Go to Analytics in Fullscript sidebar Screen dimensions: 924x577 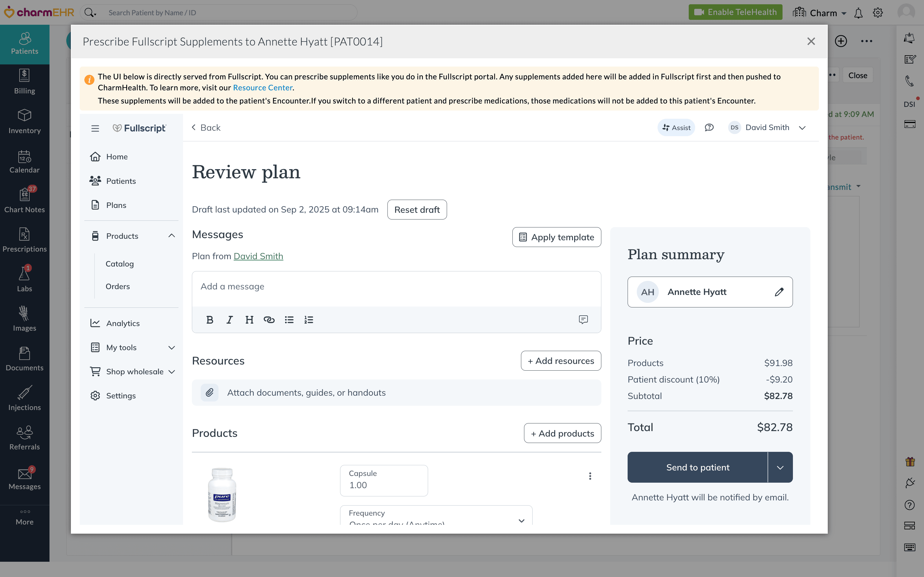pos(123,323)
